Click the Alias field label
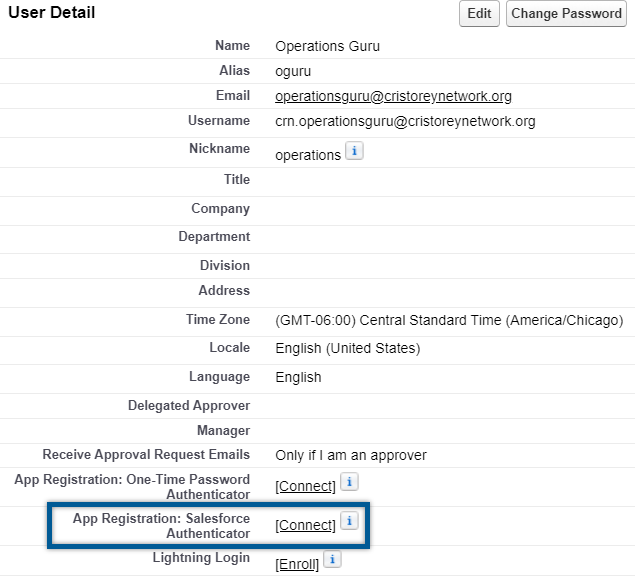The width and height of the screenshot is (635, 578). (x=234, y=70)
